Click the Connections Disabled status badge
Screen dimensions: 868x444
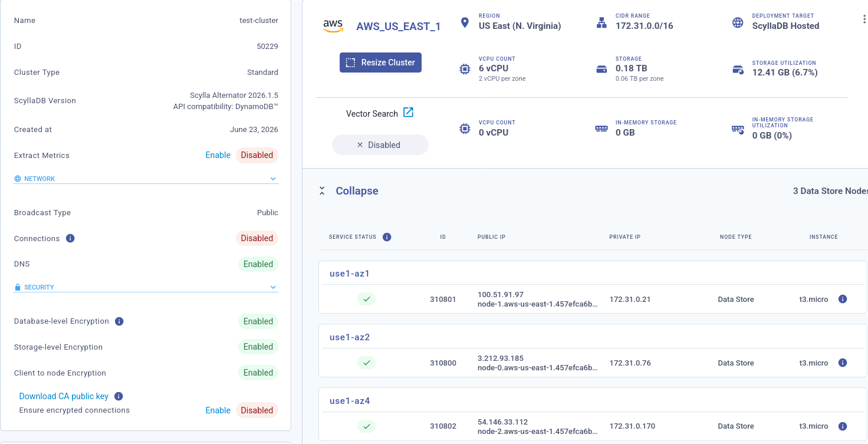pyautogui.click(x=257, y=238)
